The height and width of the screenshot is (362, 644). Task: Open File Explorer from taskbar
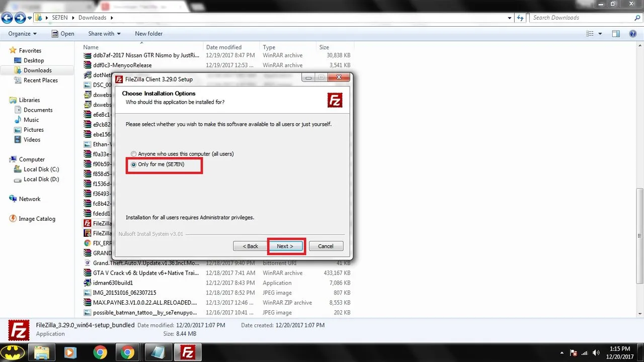pos(43,352)
